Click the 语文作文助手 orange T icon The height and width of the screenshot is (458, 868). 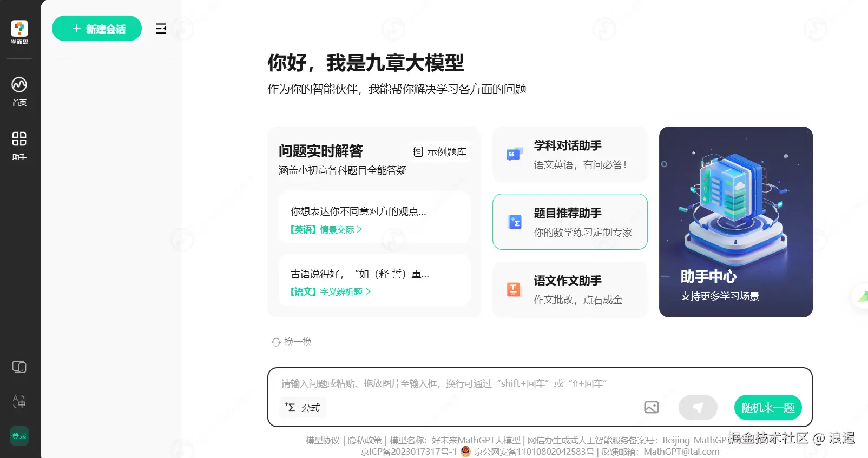[514, 289]
